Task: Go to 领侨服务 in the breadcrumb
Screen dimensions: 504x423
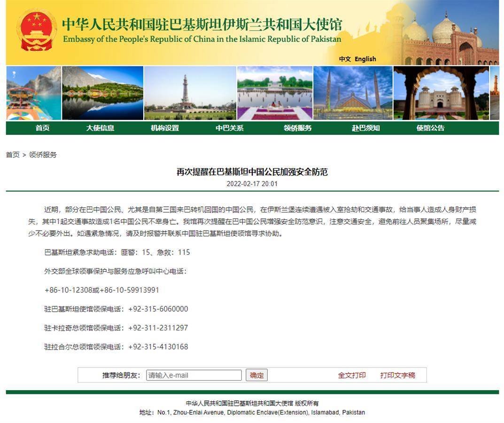Action: click(43, 155)
